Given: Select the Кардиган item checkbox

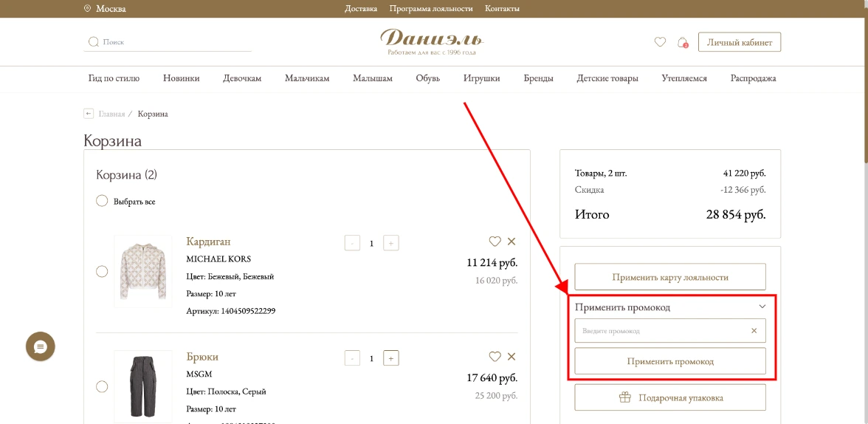Looking at the screenshot, I should pos(102,271).
